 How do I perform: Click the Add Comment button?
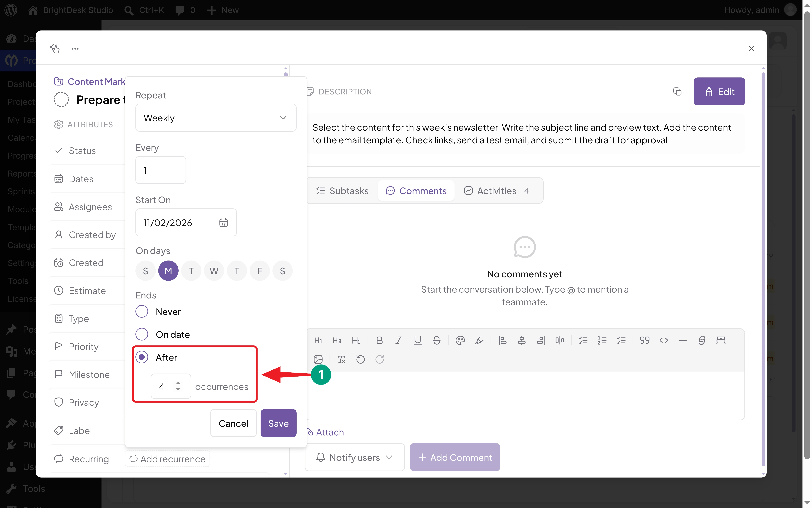pyautogui.click(x=455, y=457)
